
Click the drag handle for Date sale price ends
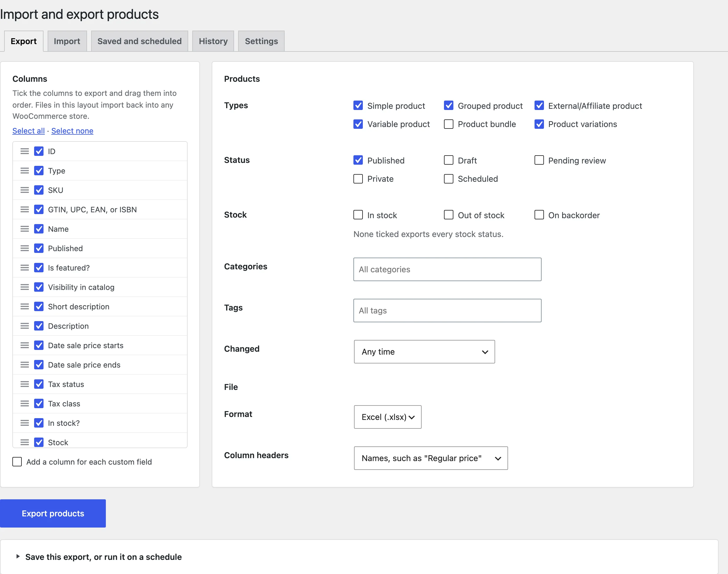(x=24, y=365)
